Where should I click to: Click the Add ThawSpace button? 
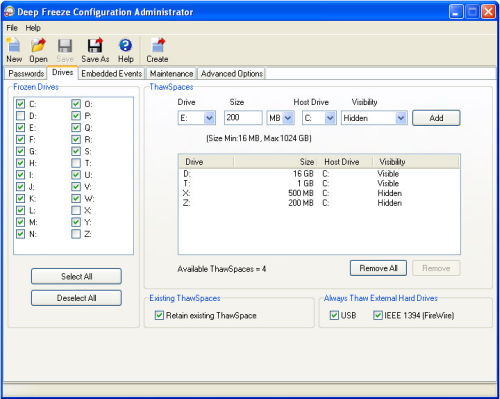436,118
